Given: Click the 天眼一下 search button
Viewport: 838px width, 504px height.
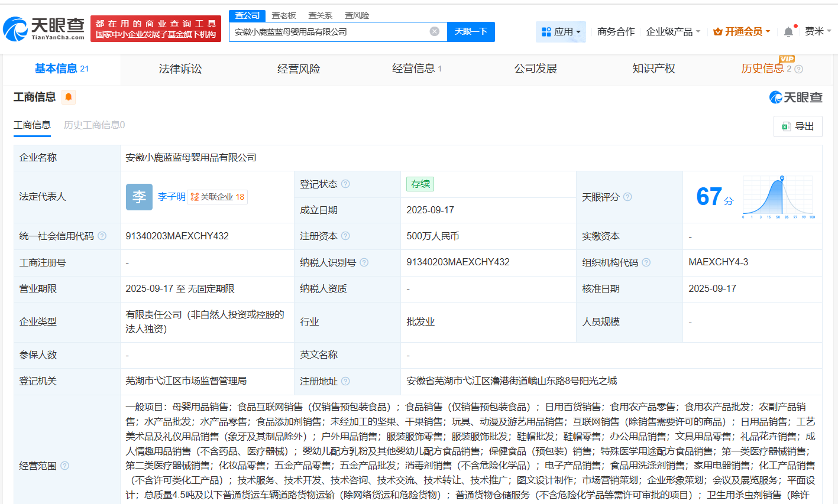Looking at the screenshot, I should click(x=471, y=31).
